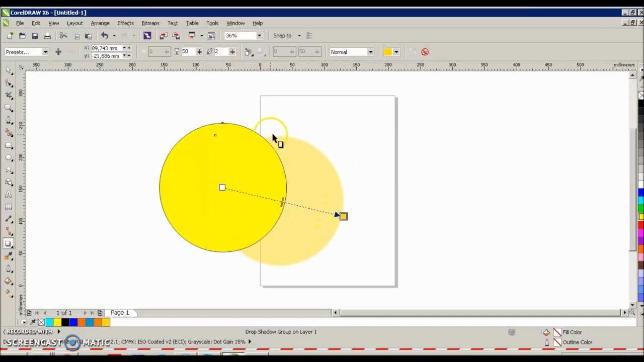The width and height of the screenshot is (644, 362).
Task: Click the Outline Color indicator in status bar
Action: 557,342
